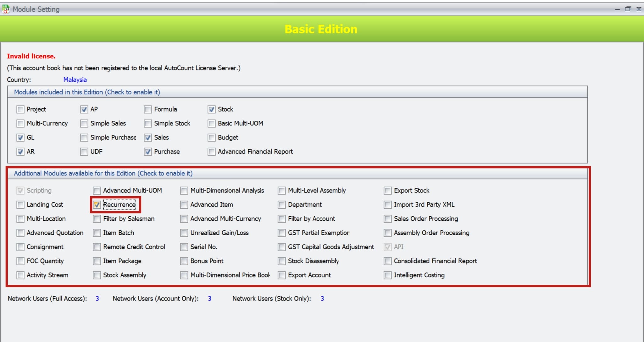
Task: Enable Landing Cost
Action: point(20,204)
